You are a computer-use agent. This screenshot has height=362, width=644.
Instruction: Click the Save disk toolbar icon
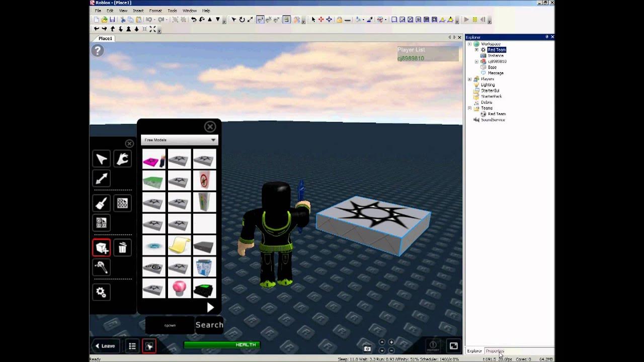(112, 20)
